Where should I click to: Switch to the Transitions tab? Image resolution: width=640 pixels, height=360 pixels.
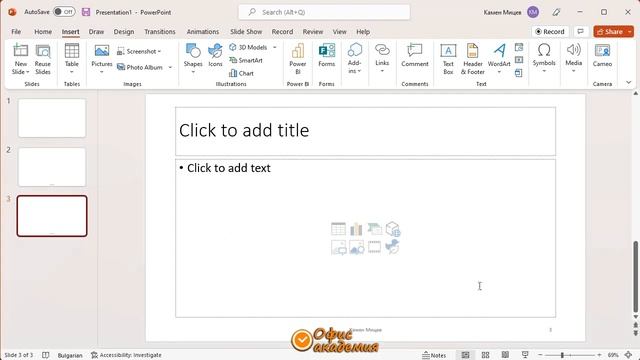tap(160, 31)
